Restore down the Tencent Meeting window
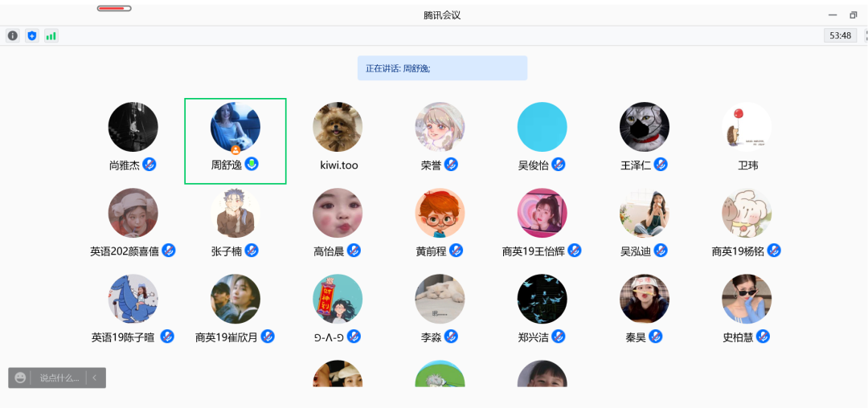The width and height of the screenshot is (868, 408). [x=854, y=14]
